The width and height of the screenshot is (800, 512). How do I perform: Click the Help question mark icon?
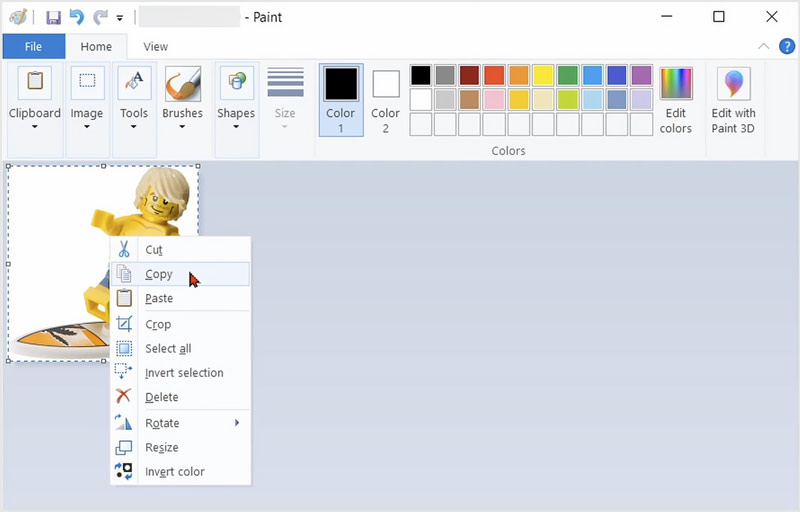(787, 46)
